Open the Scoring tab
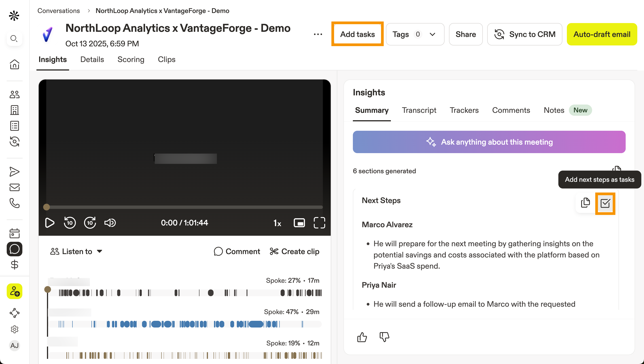This screenshot has height=364, width=644. 131,59
